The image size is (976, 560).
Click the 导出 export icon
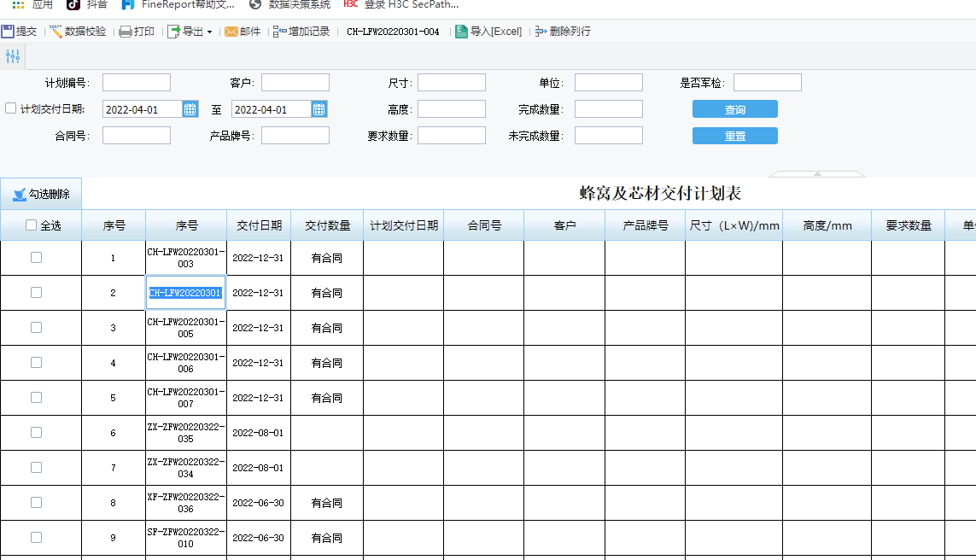[173, 31]
